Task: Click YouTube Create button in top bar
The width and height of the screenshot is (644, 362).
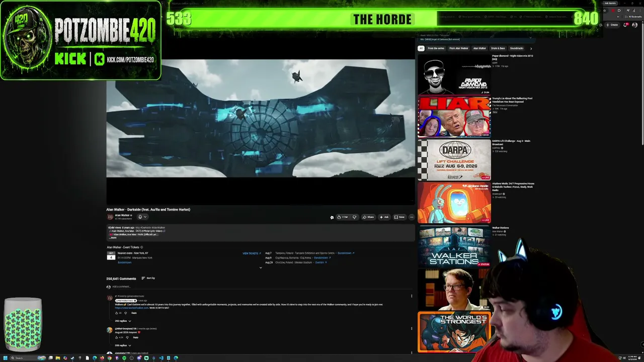Action: pos(612,25)
